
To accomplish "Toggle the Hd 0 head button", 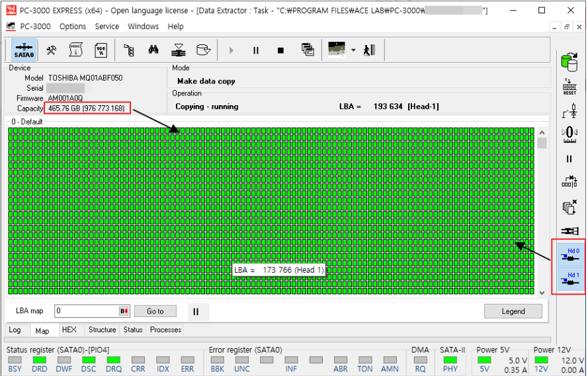I will click(570, 255).
